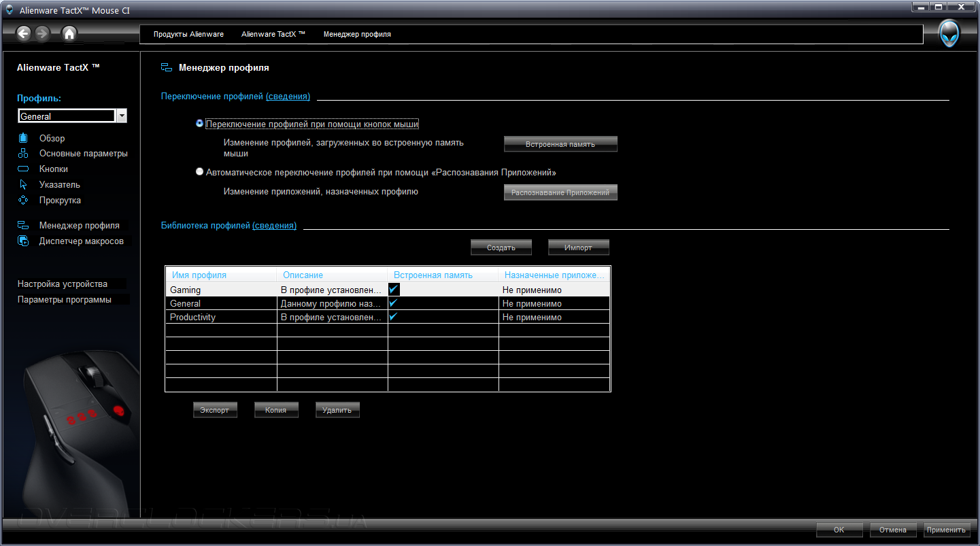The image size is (980, 546).
Task: Select the Gaming profile name cell
Action: pyautogui.click(x=222, y=290)
